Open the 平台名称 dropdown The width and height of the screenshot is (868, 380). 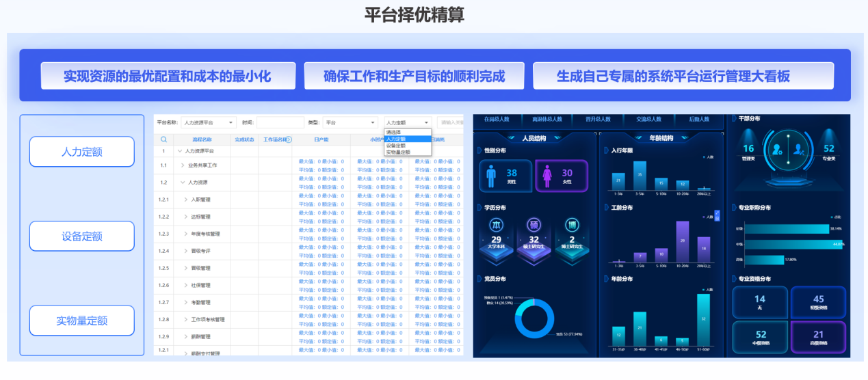point(209,123)
